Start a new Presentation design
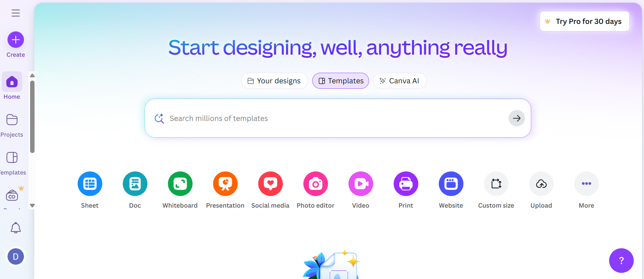This screenshot has width=644, height=279. pos(225,184)
